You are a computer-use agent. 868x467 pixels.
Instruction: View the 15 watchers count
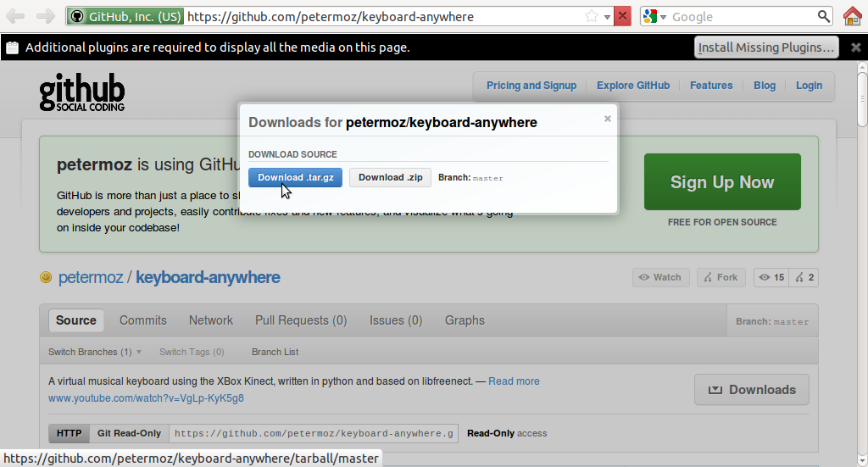click(x=771, y=277)
